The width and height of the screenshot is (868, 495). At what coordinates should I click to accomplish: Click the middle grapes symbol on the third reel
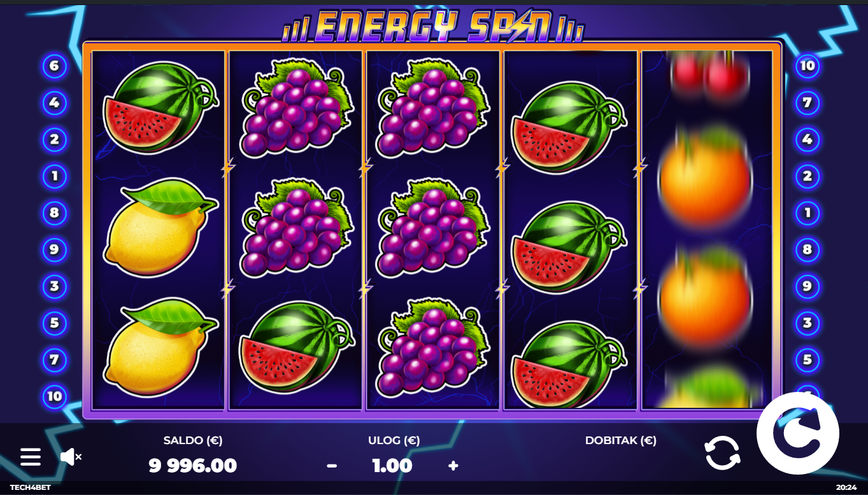coord(432,228)
